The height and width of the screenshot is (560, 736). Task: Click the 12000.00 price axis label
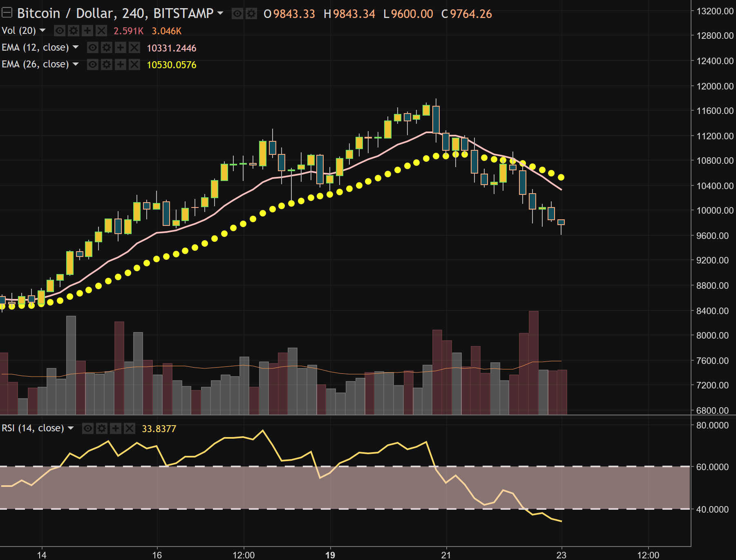tap(715, 86)
